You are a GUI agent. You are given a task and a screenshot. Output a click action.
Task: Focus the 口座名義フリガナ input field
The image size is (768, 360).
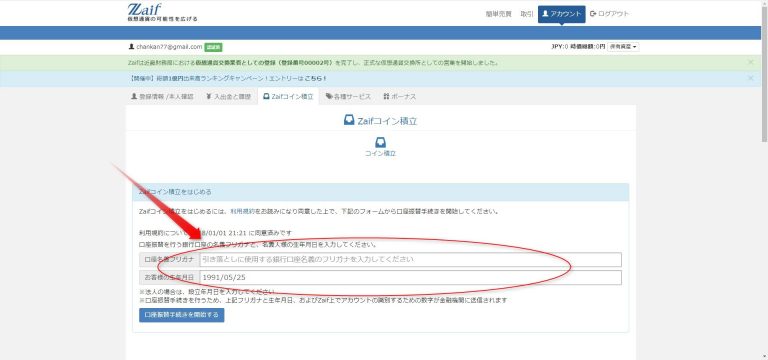pos(410,260)
